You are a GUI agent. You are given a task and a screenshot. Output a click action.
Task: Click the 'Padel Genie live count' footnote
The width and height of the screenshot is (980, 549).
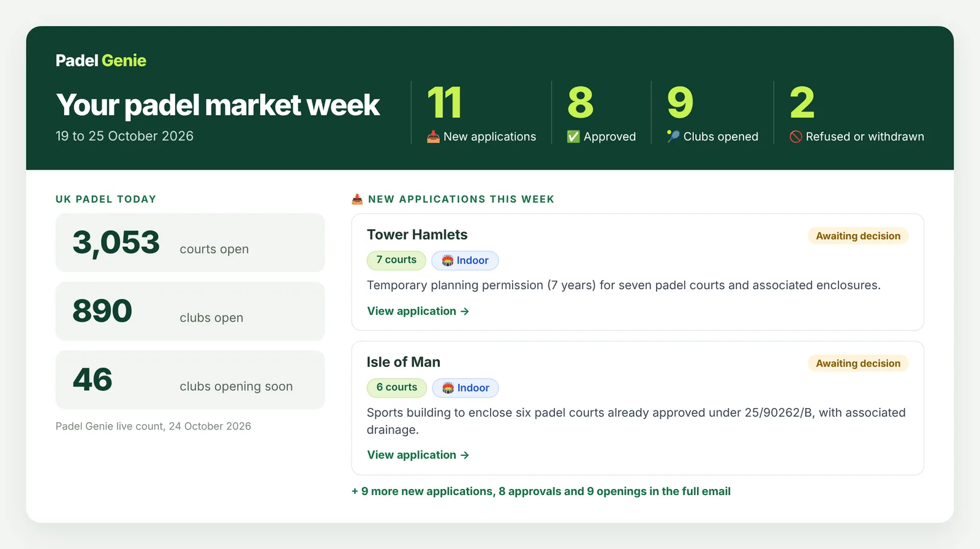tap(153, 426)
